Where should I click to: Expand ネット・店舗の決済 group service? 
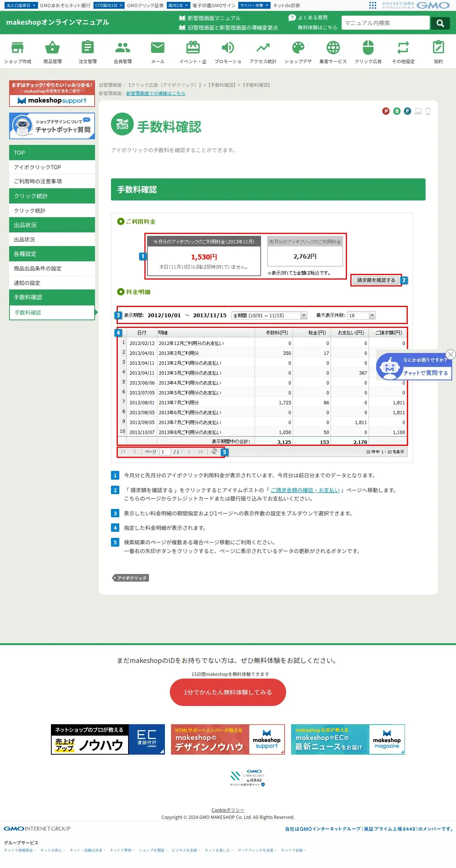pos(87,850)
